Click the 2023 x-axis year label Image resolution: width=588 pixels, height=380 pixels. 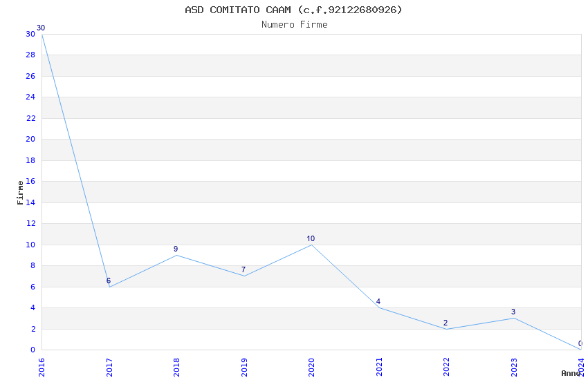(514, 368)
